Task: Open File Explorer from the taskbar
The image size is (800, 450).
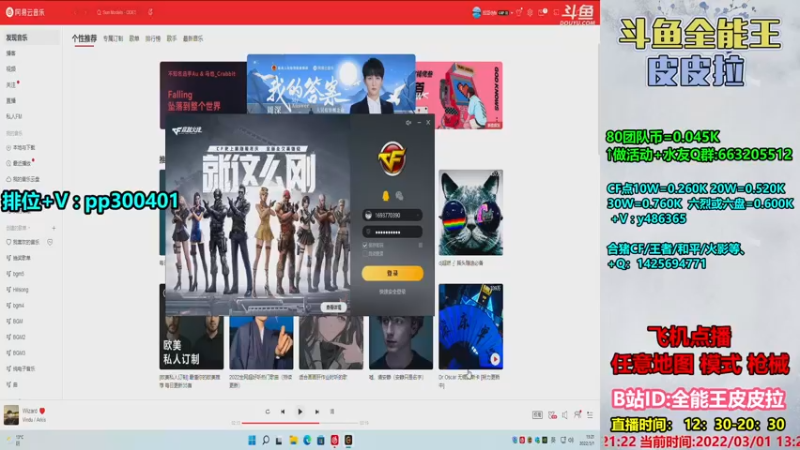Action: point(293,440)
